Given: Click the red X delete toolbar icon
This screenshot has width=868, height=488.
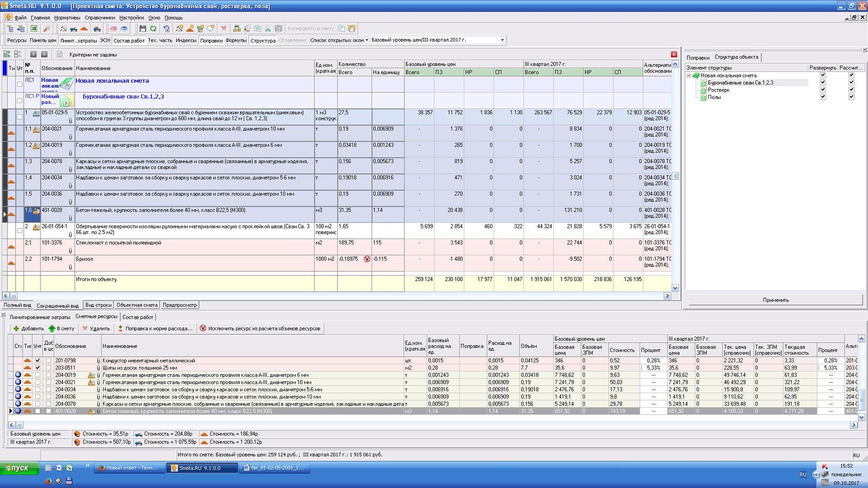Looking at the screenshot, I should 224,28.
